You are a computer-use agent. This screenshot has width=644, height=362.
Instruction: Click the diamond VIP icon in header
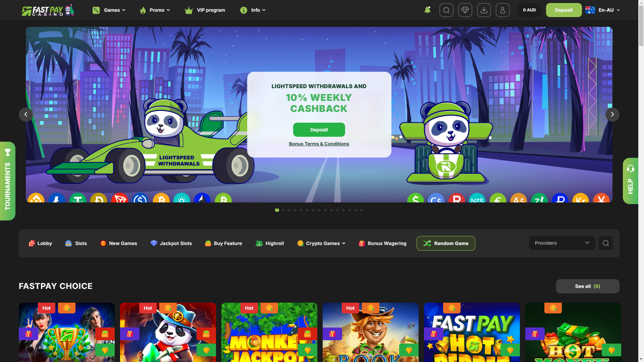[465, 10]
